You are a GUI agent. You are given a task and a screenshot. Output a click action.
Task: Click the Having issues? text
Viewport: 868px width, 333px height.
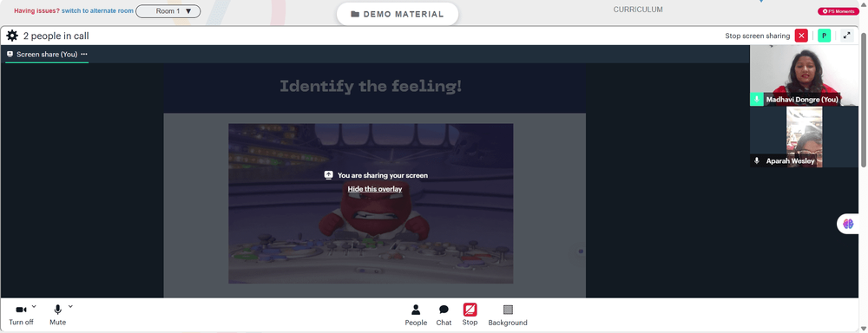pos(36,11)
